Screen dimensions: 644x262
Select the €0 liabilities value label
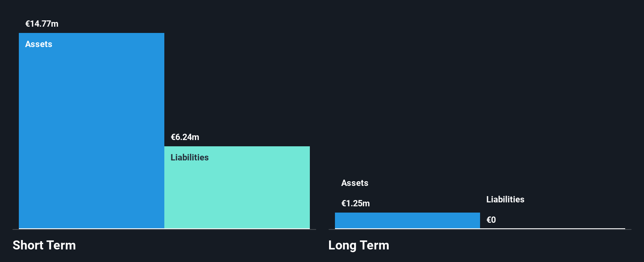pyautogui.click(x=491, y=220)
